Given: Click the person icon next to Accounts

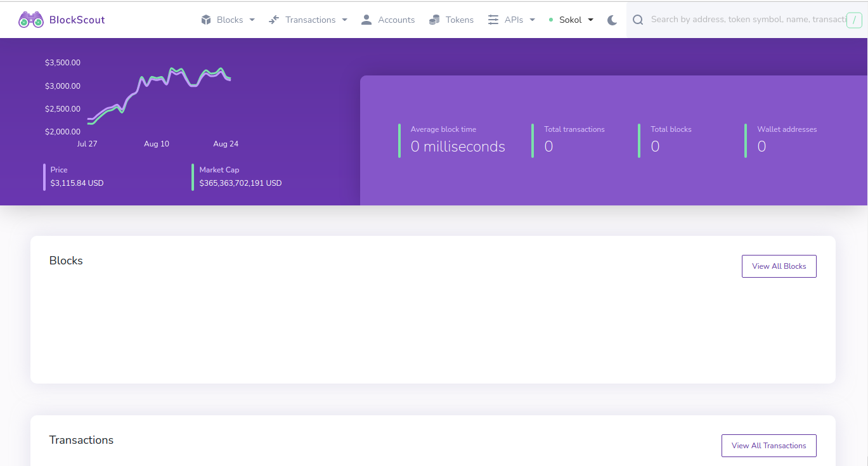Looking at the screenshot, I should (366, 19).
